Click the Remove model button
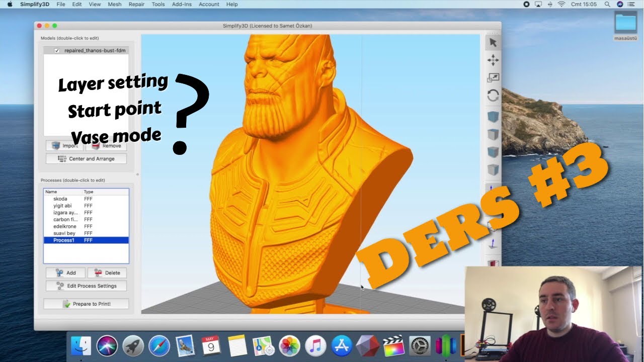 point(106,146)
